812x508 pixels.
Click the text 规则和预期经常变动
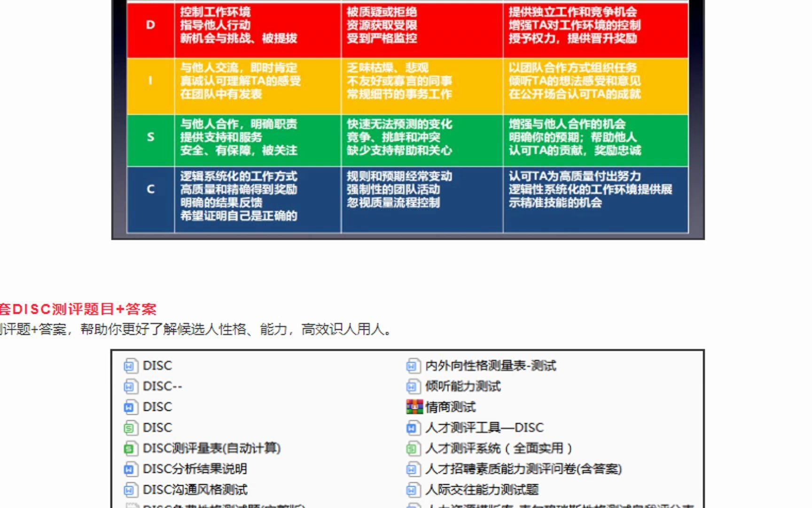[399, 176]
